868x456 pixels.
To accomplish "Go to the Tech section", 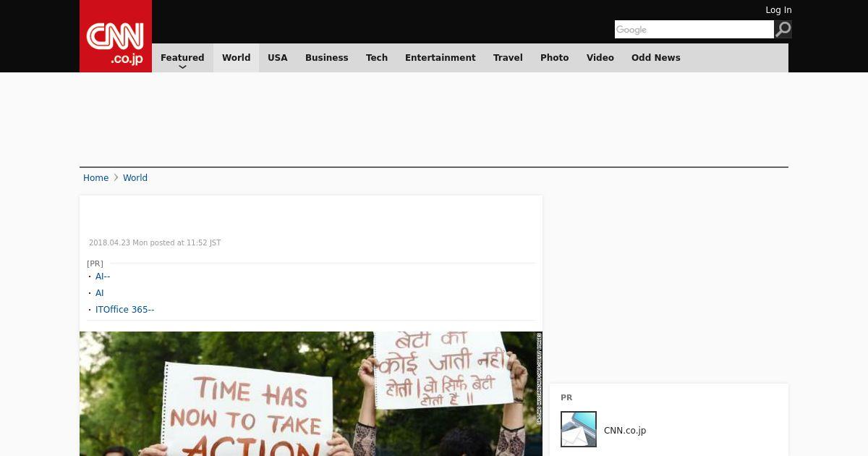I will [x=377, y=58].
